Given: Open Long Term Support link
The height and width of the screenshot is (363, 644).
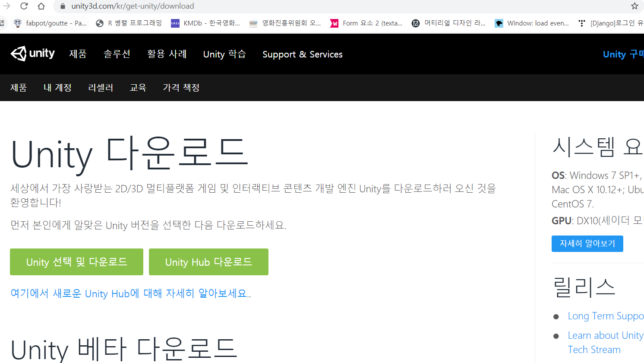Looking at the screenshot, I should pos(606,316).
